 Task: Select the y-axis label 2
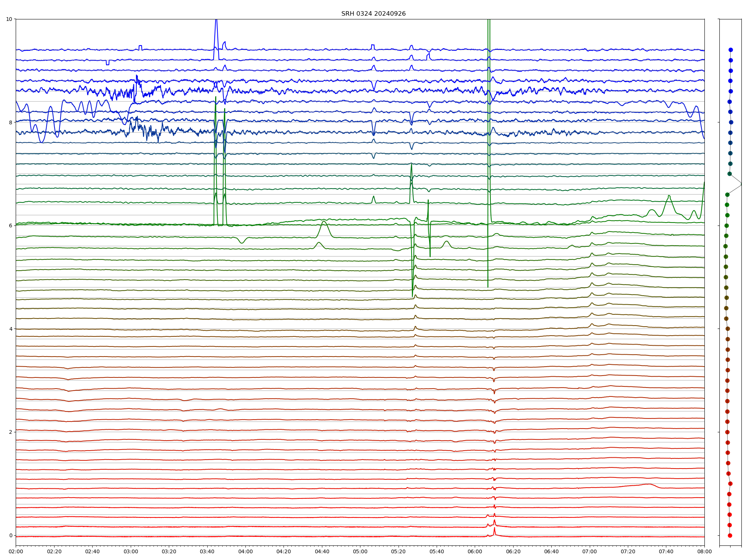click(10, 432)
